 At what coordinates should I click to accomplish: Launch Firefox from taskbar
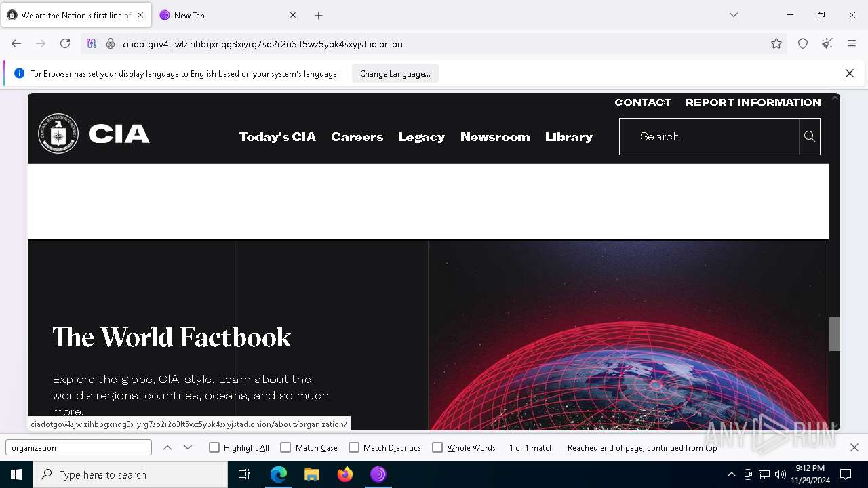tap(345, 474)
